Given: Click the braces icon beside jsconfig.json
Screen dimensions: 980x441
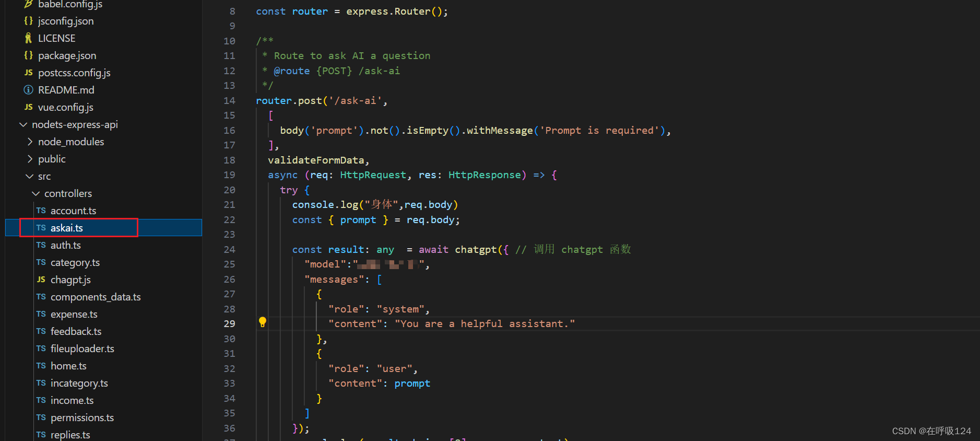Looking at the screenshot, I should 29,21.
